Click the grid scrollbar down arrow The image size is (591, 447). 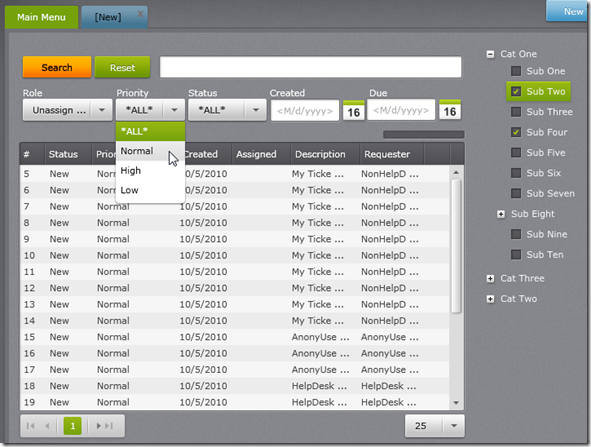[456, 403]
